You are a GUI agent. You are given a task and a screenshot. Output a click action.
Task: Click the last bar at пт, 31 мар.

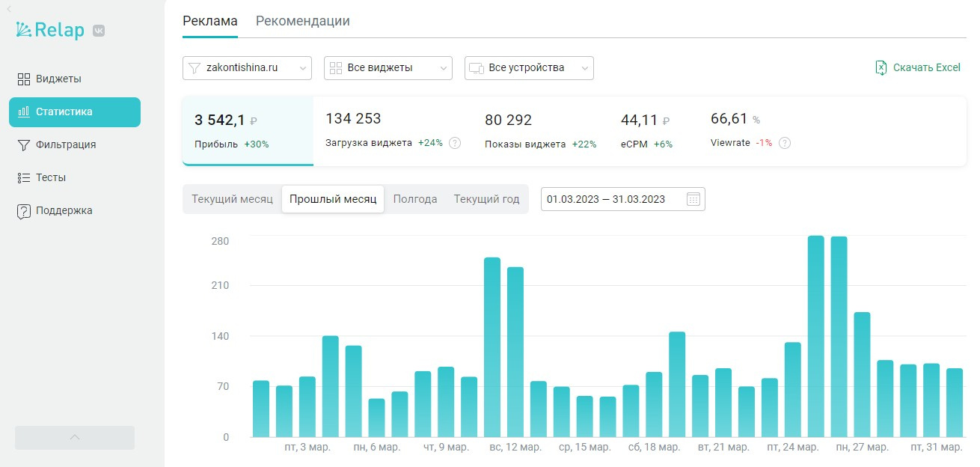[955, 403]
